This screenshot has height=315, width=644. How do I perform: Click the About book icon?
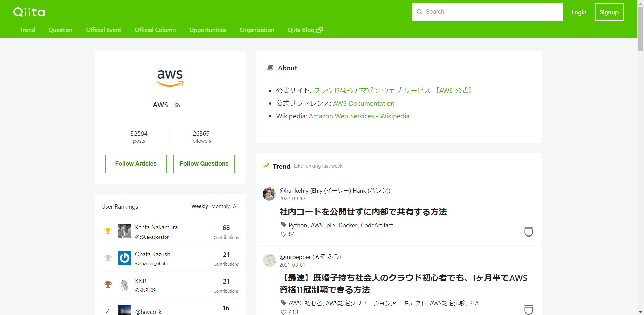coord(270,68)
